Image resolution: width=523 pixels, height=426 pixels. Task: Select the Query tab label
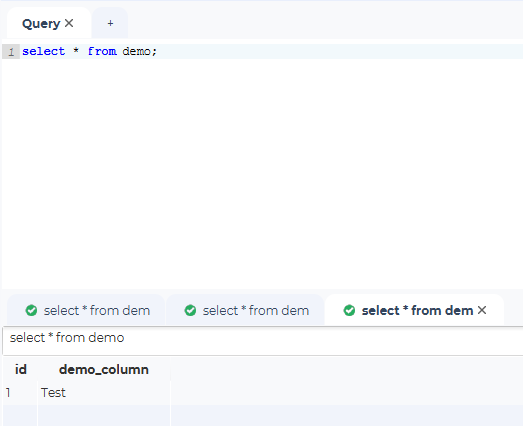pos(41,24)
